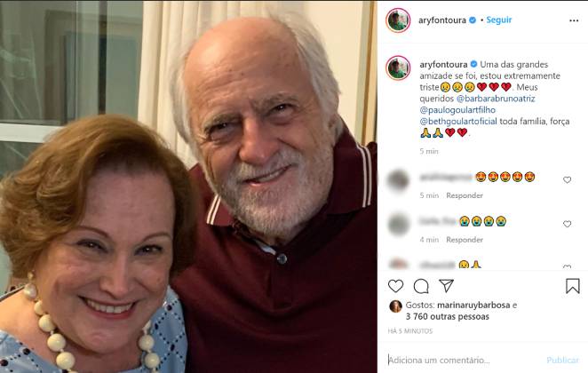The width and height of the screenshot is (588, 373).
Task: Click the first commenter's blurred avatar
Action: (398, 180)
